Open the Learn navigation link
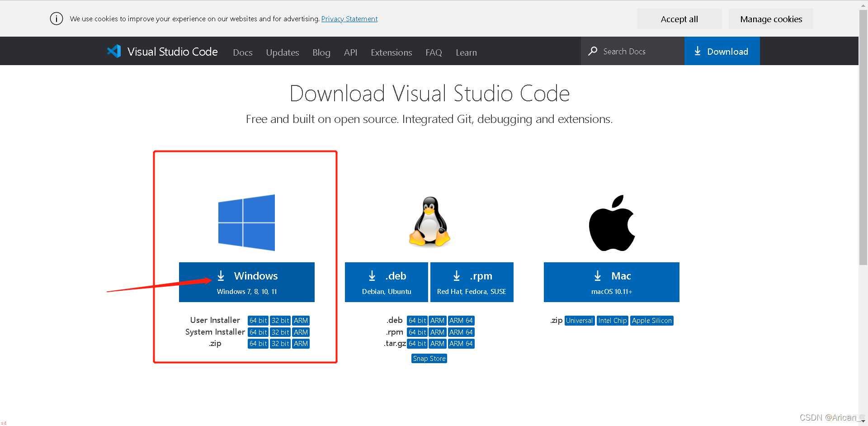The image size is (868, 426). (x=466, y=52)
